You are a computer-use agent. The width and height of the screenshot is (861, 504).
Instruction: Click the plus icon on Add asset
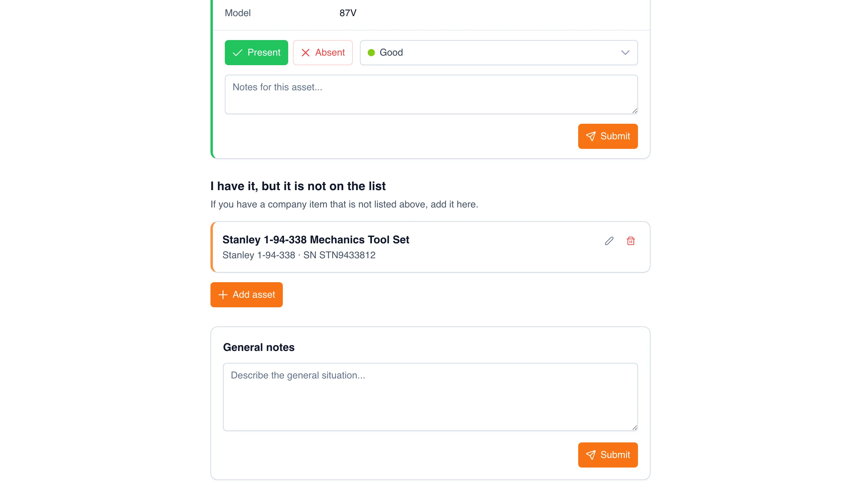tap(223, 294)
